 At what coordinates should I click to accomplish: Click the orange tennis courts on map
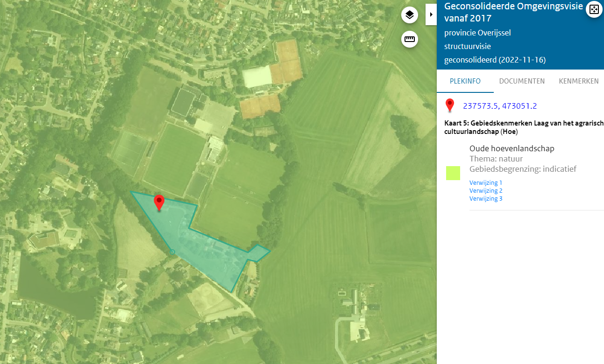(287, 61)
